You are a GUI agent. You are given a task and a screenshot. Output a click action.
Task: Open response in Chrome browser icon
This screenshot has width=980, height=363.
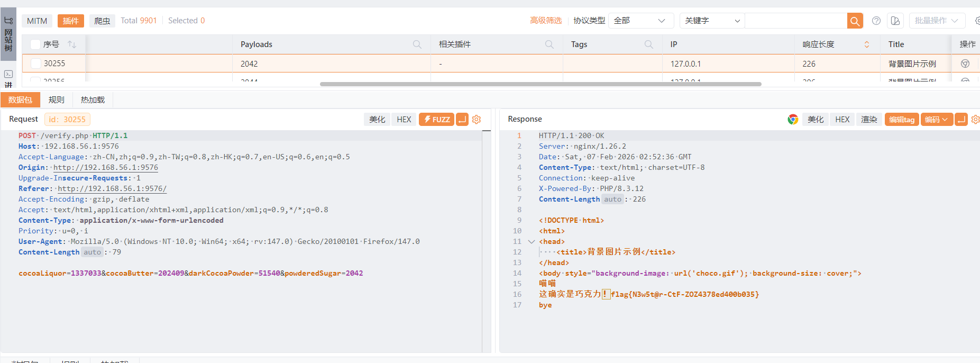click(792, 120)
